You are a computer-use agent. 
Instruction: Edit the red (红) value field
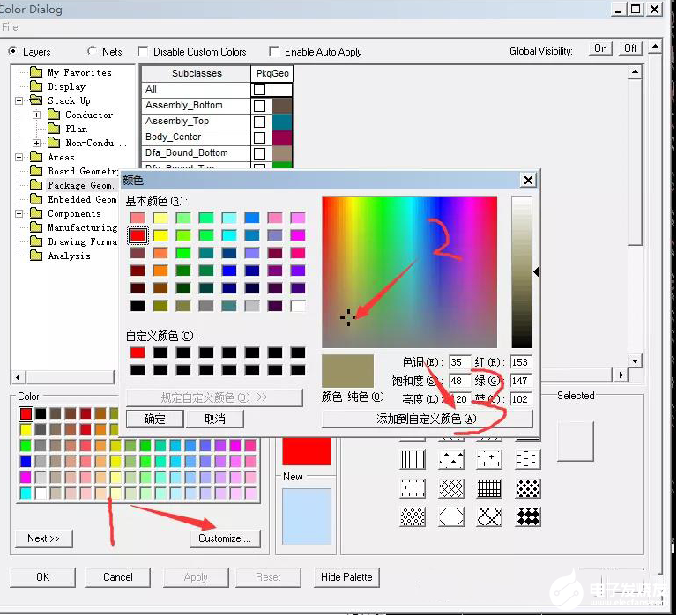click(x=520, y=362)
